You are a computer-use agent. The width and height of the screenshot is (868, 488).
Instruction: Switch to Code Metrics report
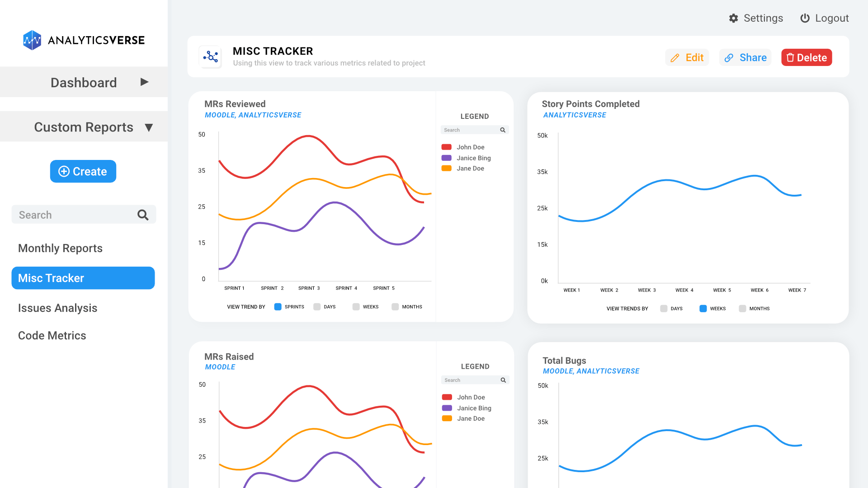pyautogui.click(x=52, y=335)
